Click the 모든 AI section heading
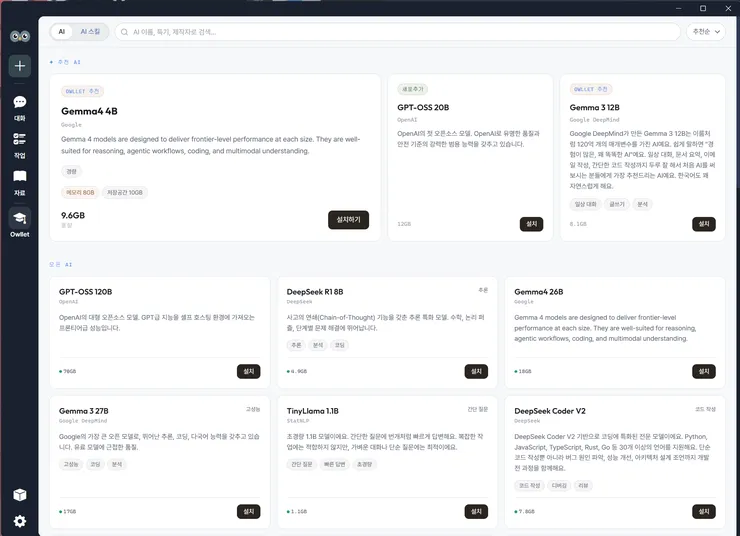The image size is (740, 536). click(x=60, y=265)
